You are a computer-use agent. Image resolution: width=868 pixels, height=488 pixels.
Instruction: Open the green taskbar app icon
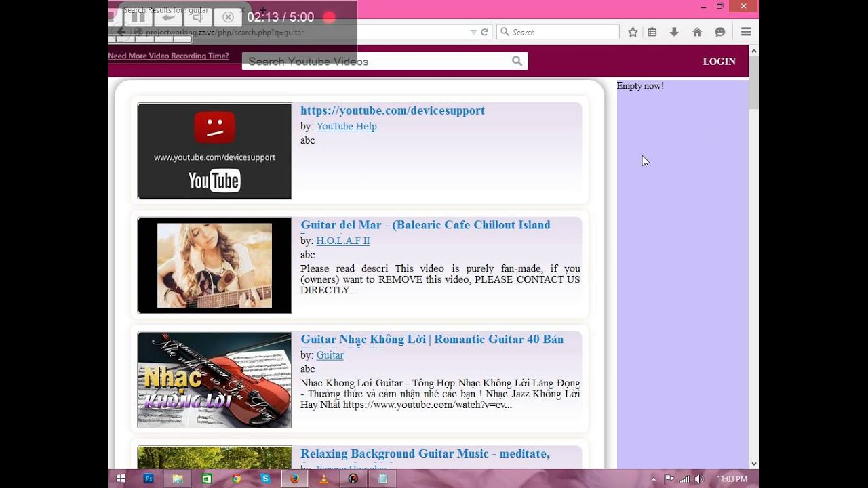pos(207,479)
